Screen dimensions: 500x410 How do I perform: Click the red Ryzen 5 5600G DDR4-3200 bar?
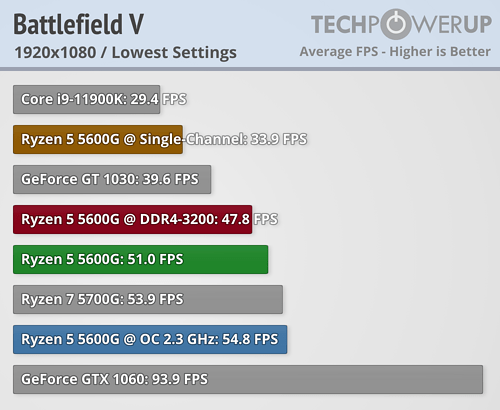133,219
